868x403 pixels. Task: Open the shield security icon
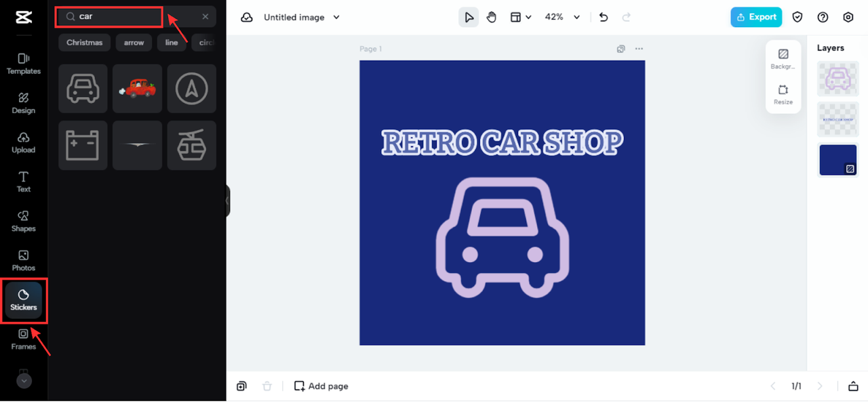[797, 17]
